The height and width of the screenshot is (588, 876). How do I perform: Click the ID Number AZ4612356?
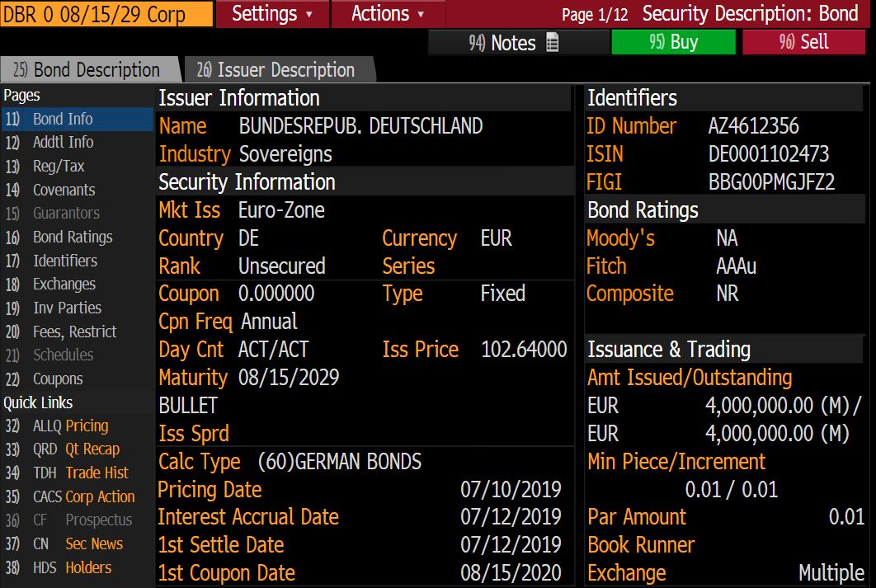754,126
